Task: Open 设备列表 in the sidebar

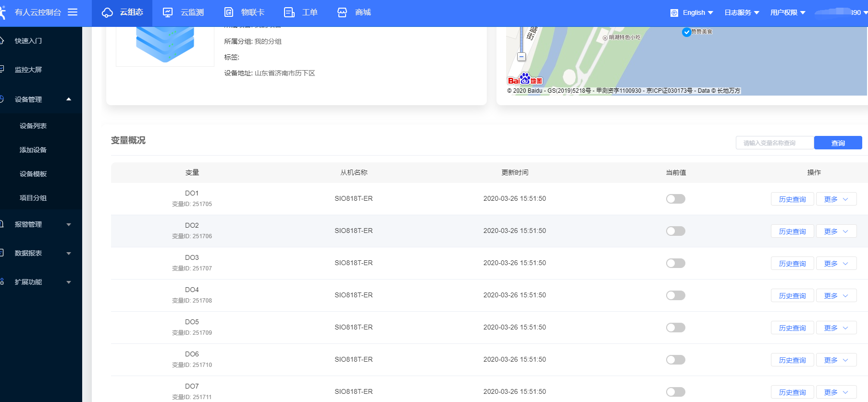Action: [x=33, y=126]
